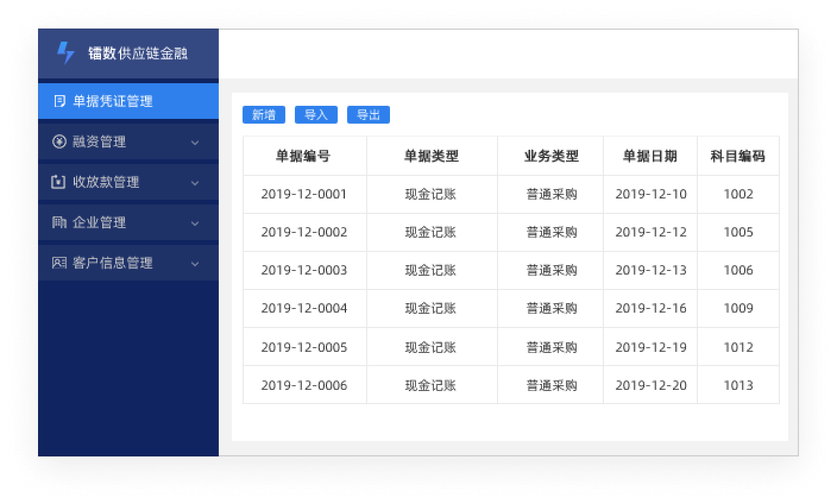Click the 单据凭证管理 document icon
Screen dimensions: 837x504
[59, 101]
